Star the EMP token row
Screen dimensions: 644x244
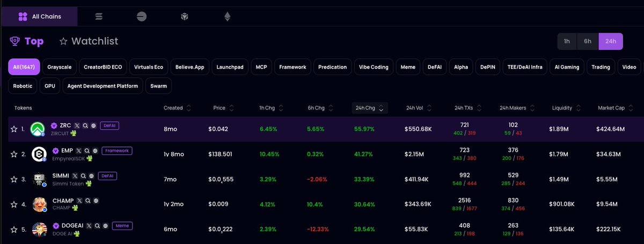click(14, 154)
